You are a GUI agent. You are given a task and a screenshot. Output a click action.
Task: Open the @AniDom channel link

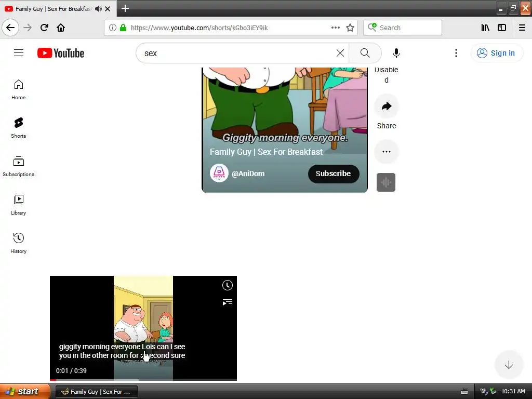point(248,174)
